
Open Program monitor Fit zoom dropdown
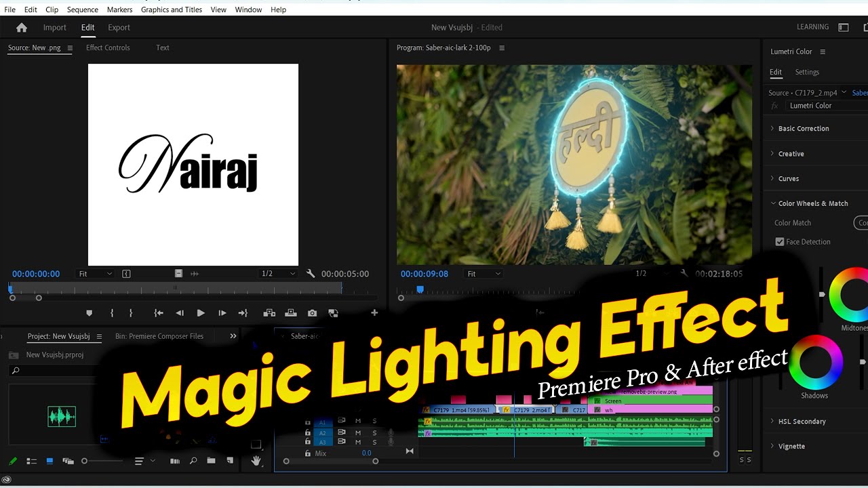click(x=484, y=274)
